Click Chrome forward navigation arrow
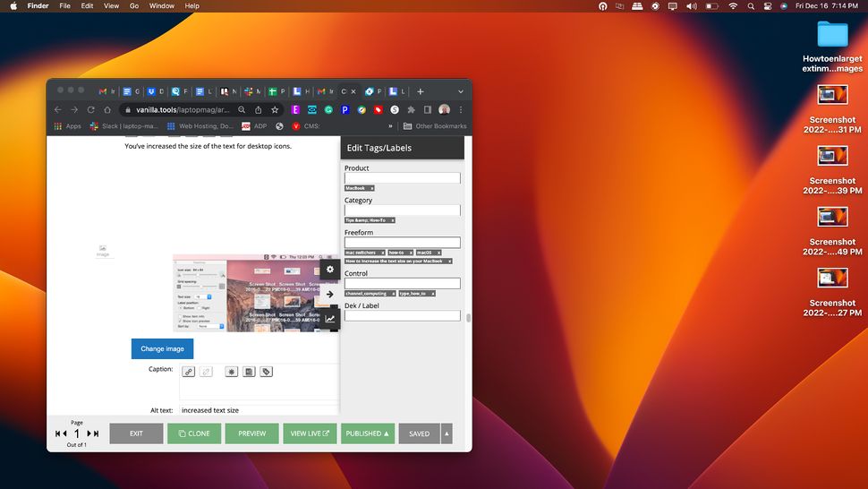Screen dimensions: 868x489 point(74,109)
